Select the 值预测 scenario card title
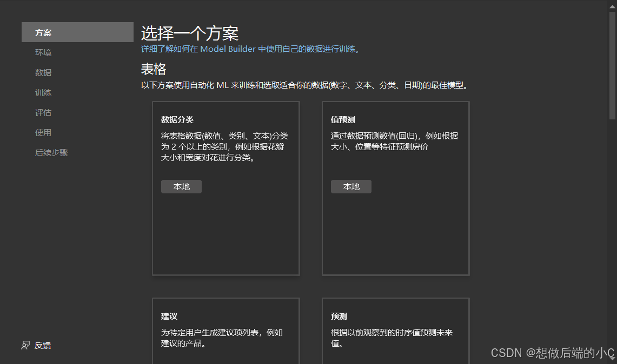Screen dimensions: 617x364 pos(343,120)
